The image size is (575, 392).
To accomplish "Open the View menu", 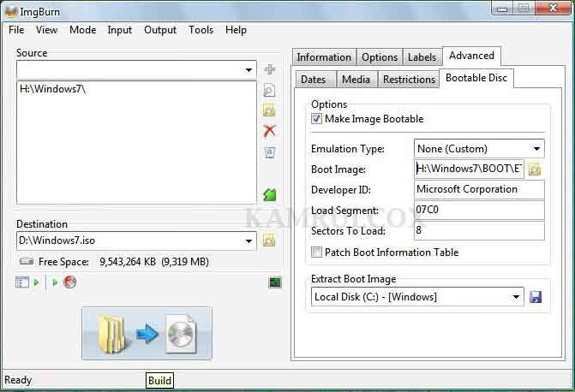I will [46, 30].
